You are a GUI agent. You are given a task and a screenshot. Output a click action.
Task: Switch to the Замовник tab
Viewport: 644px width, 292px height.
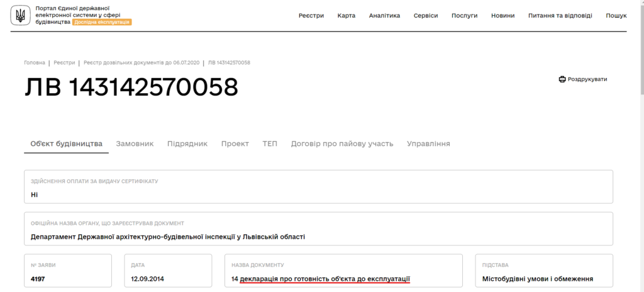(x=135, y=144)
